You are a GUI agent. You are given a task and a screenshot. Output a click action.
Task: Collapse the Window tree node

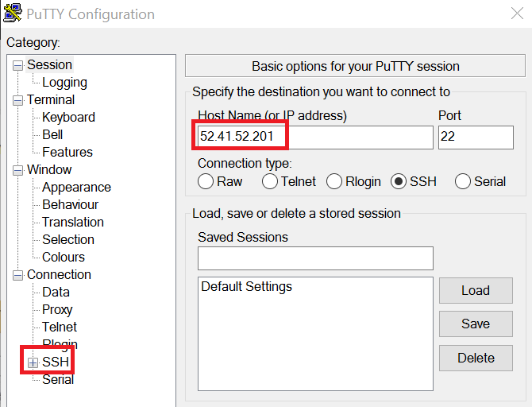[17, 170]
